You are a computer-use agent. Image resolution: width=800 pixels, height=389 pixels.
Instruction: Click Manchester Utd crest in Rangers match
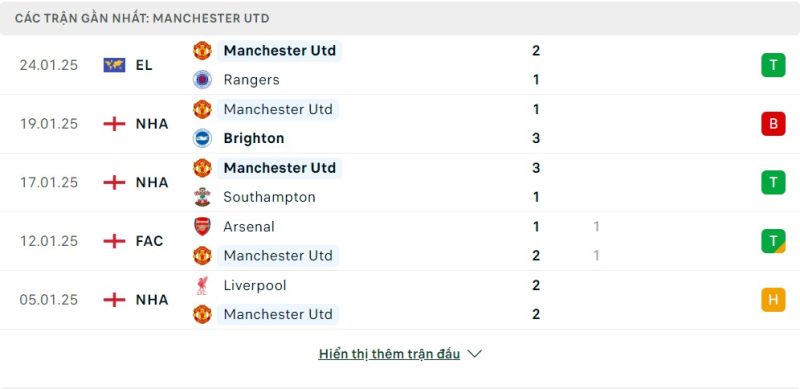click(203, 51)
